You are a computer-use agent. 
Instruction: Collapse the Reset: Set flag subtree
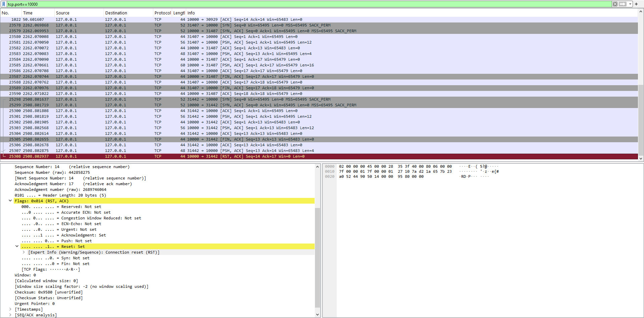pyautogui.click(x=17, y=247)
